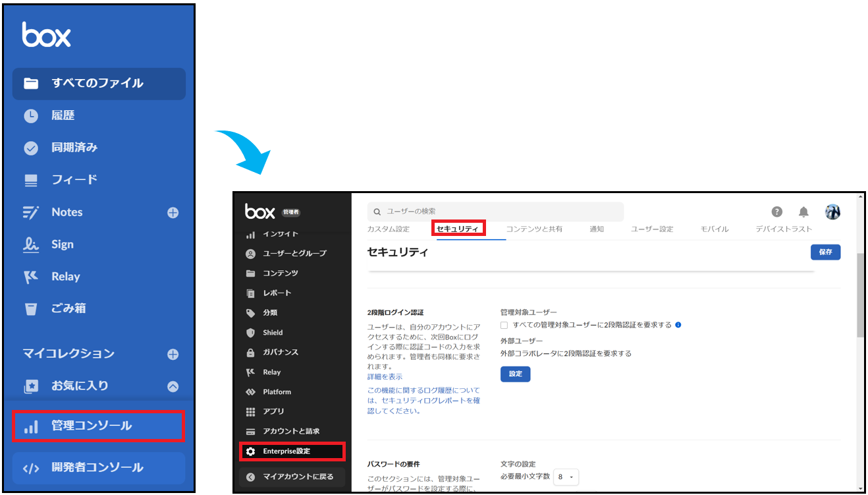Open セキュリティログレポート link text

coord(424,401)
